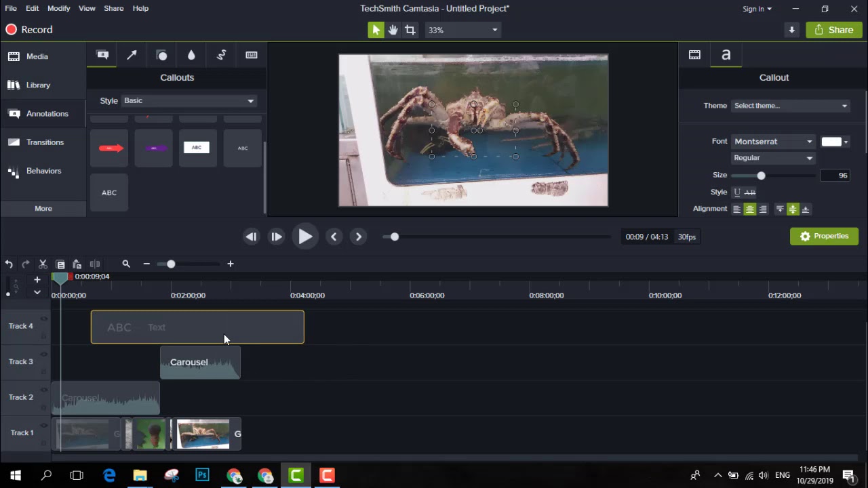Viewport: 868px width, 488px height.
Task: Toggle Track 1 visibility eye
Action: [44, 425]
